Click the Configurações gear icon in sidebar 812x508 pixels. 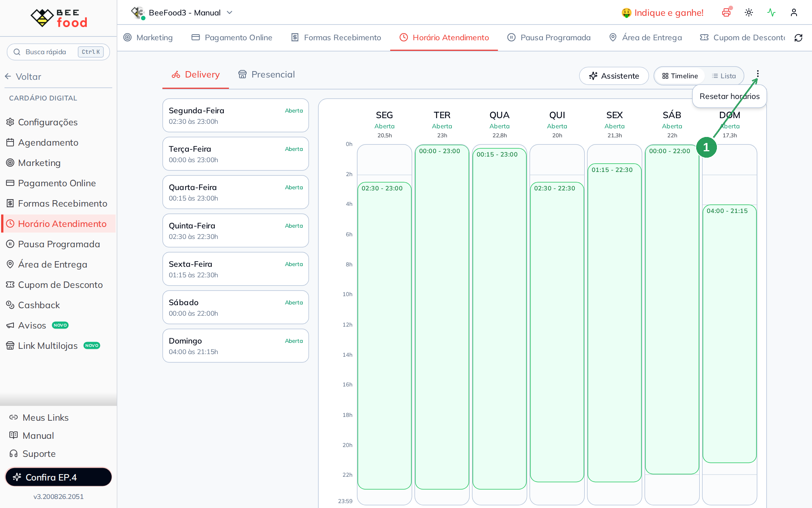10,122
